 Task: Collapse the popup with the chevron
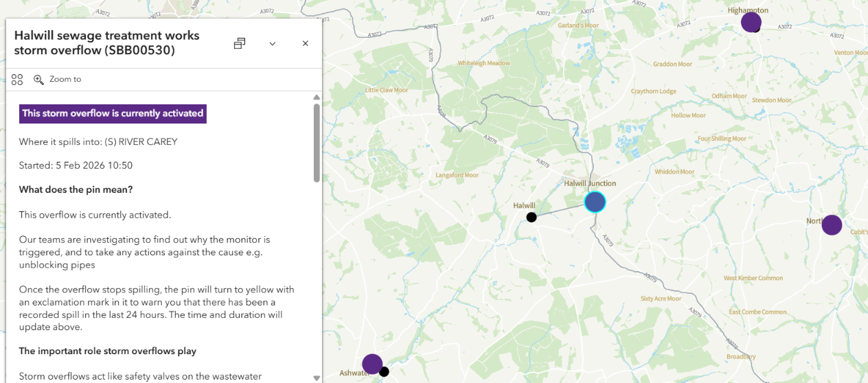[273, 43]
